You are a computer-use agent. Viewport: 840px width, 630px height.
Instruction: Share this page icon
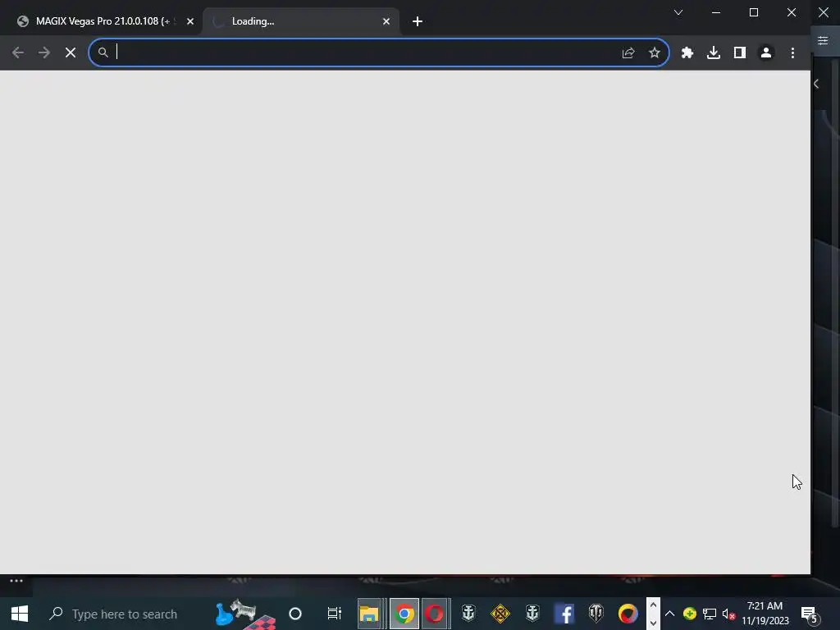click(628, 52)
